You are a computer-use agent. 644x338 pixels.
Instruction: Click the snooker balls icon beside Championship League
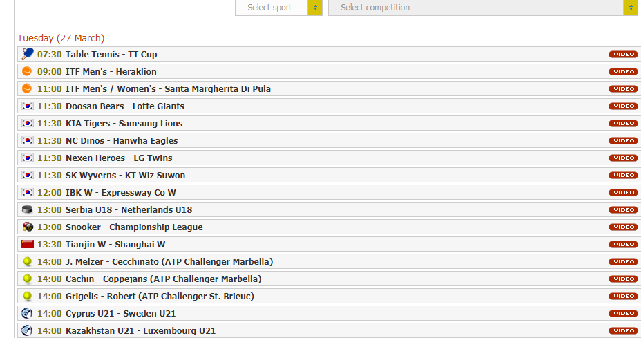28,227
